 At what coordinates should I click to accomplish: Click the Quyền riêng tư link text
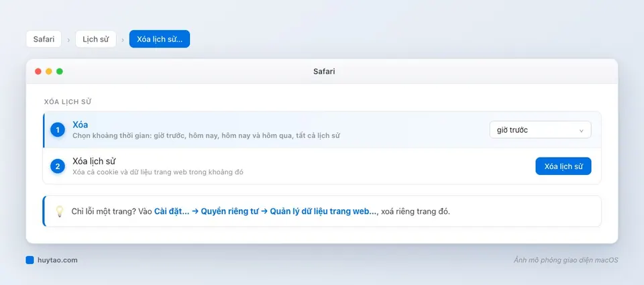click(229, 211)
